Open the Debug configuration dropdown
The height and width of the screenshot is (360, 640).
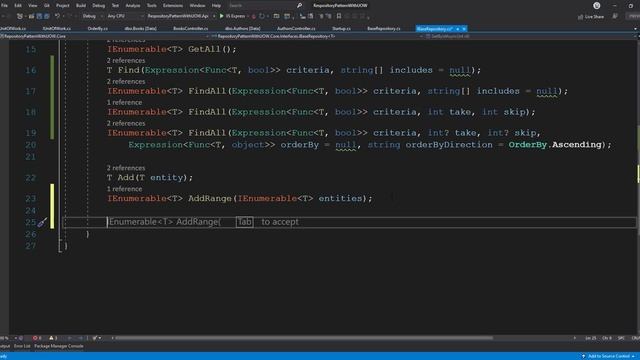92,16
